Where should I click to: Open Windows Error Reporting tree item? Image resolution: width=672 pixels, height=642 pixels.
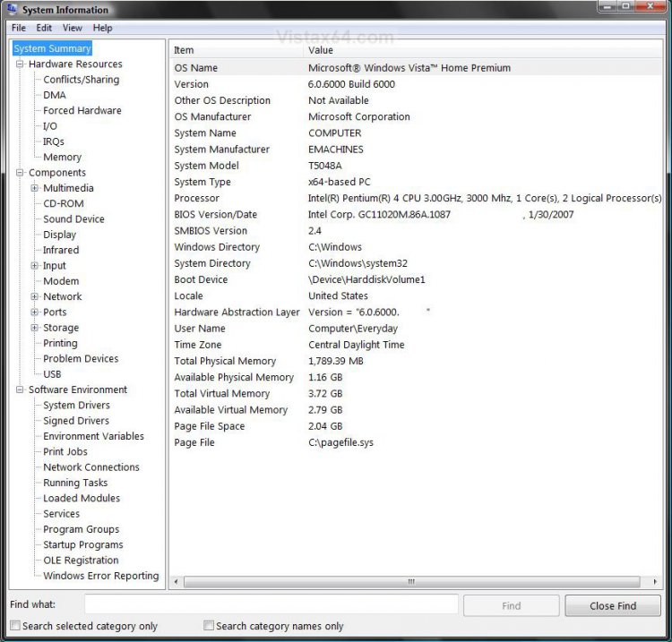coord(101,576)
